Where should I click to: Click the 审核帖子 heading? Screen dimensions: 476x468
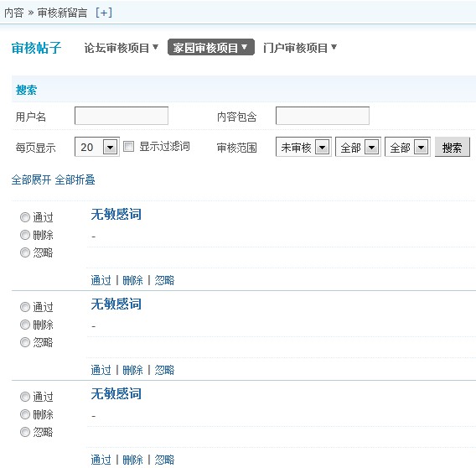pyautogui.click(x=36, y=48)
